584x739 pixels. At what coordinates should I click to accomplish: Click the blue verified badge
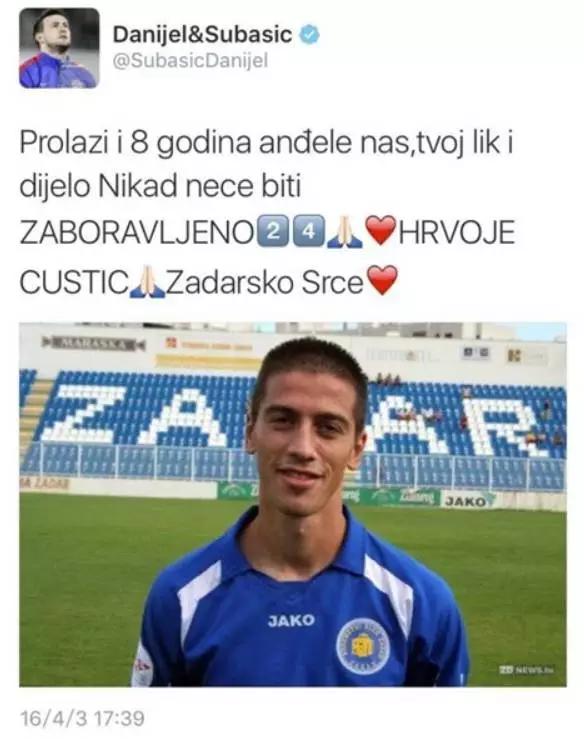(x=309, y=34)
